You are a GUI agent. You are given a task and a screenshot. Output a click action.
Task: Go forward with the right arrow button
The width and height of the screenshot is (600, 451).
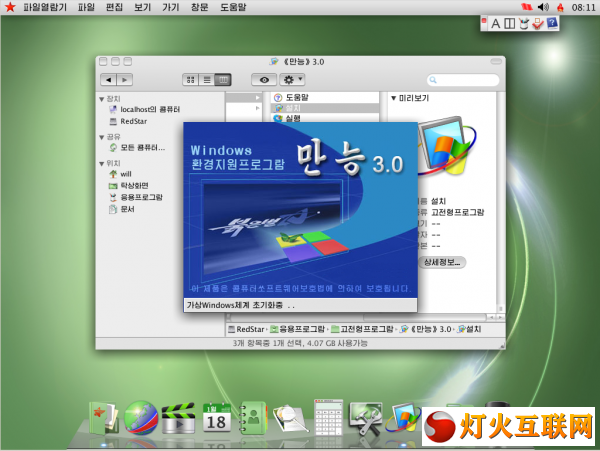click(125, 80)
